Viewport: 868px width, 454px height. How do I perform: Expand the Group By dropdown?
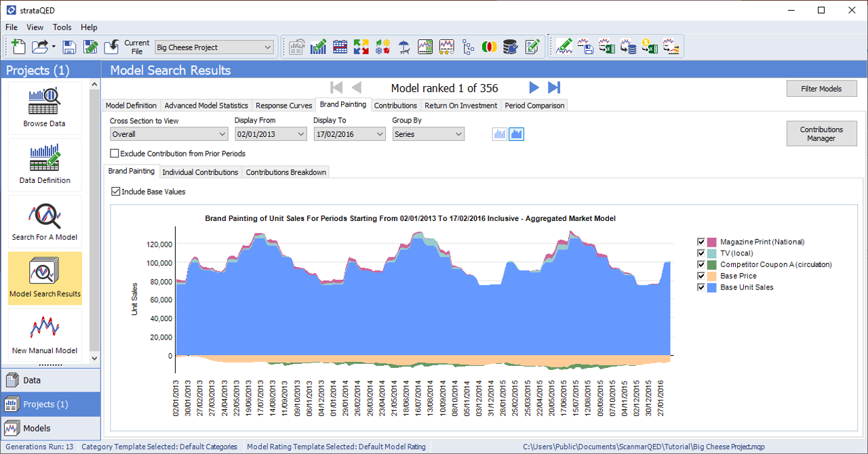[429, 134]
